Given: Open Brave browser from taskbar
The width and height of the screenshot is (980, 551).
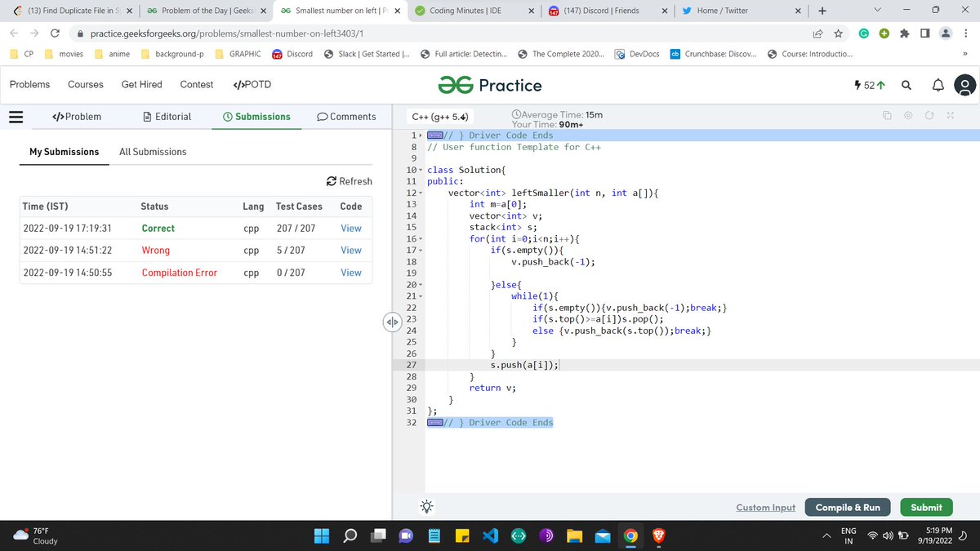Looking at the screenshot, I should (657, 536).
